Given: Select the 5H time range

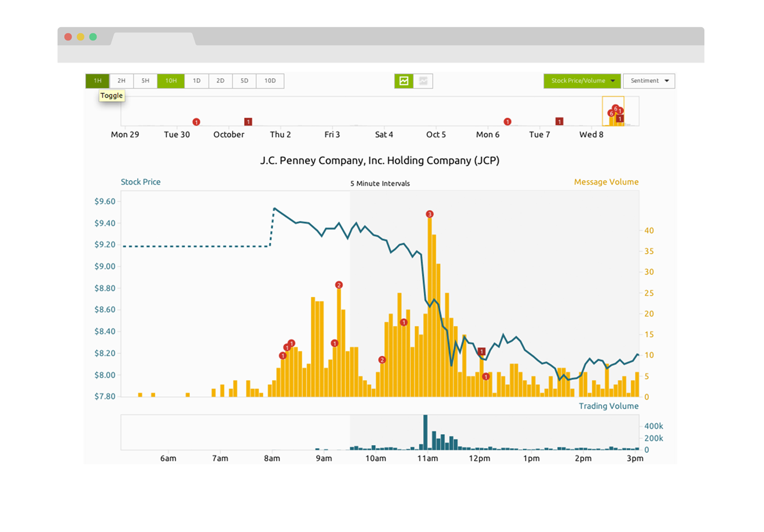Looking at the screenshot, I should pyautogui.click(x=145, y=81).
